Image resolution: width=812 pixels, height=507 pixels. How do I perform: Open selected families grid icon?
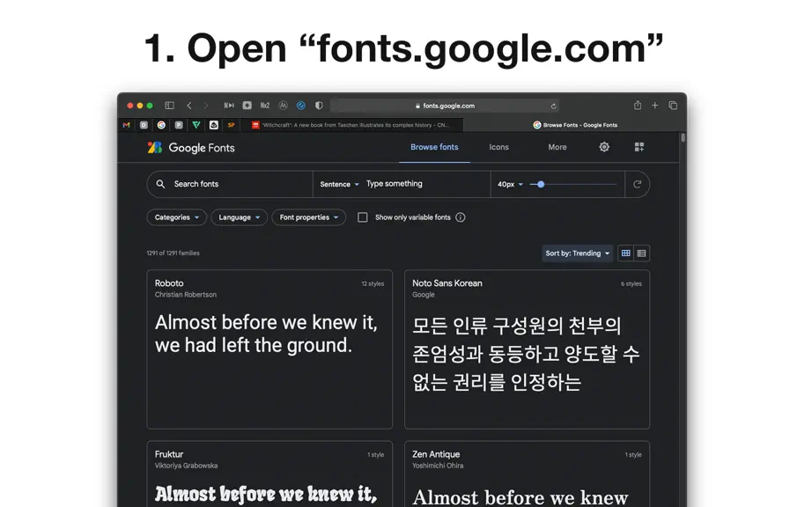[x=639, y=148]
